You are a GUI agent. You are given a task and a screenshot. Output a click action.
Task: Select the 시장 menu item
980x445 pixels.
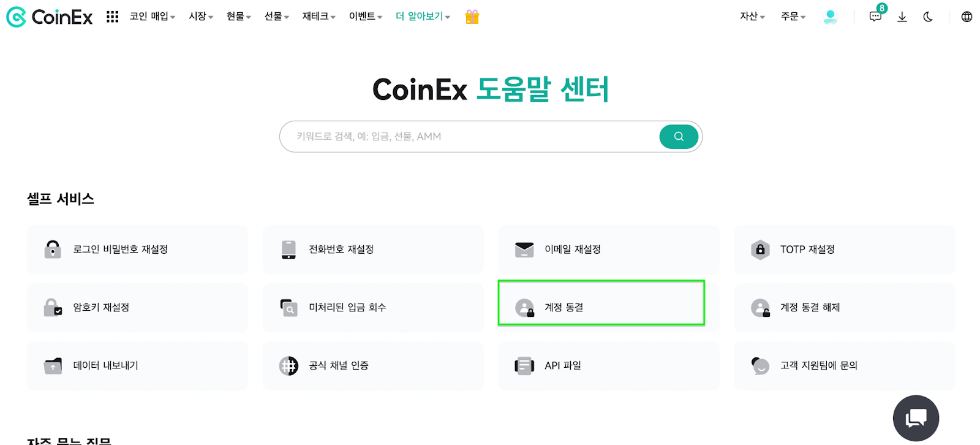198,17
